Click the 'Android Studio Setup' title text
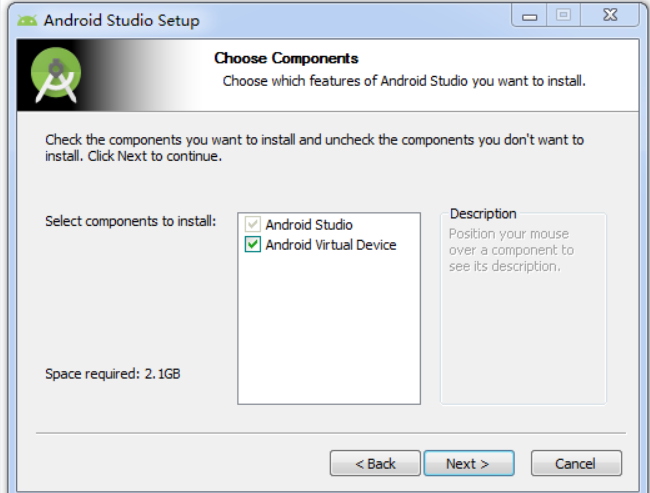This screenshot has width=650, height=493. 121,20
